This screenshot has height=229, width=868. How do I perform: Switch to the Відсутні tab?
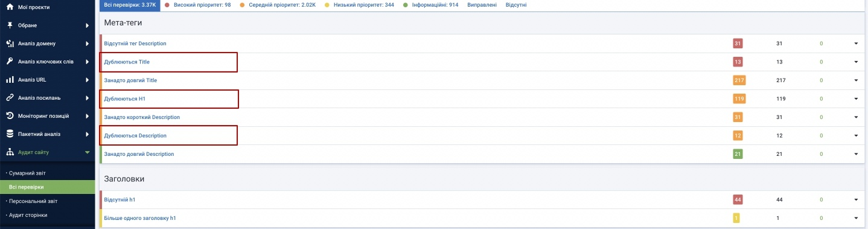[516, 5]
